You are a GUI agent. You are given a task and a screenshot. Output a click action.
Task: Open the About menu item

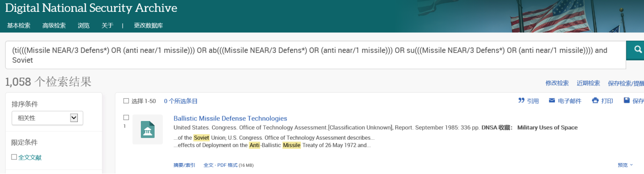[x=107, y=26]
